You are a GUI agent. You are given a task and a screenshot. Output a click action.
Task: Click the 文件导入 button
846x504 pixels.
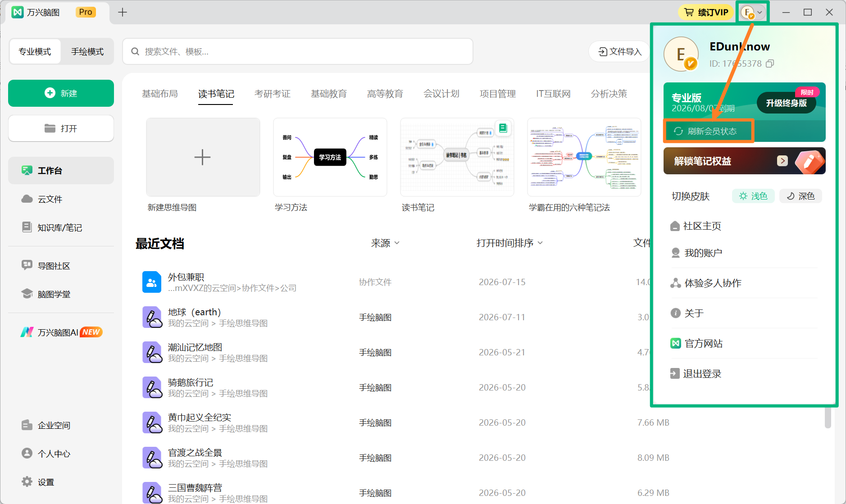point(620,51)
